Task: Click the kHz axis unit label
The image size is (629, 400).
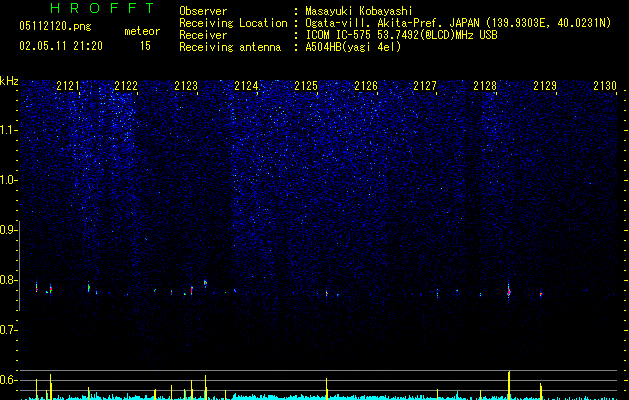Action: (9, 81)
